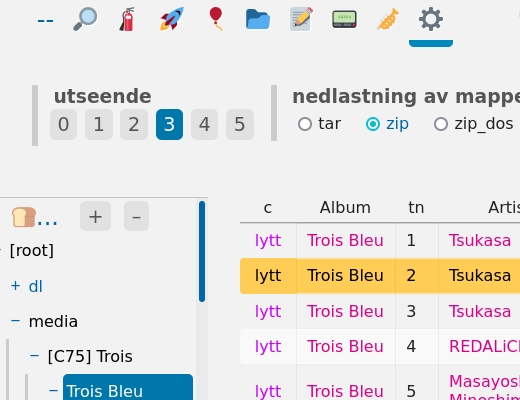Viewport: 520px width, 400px height.
Task: Switch appearance to theme 4
Action: (204, 124)
